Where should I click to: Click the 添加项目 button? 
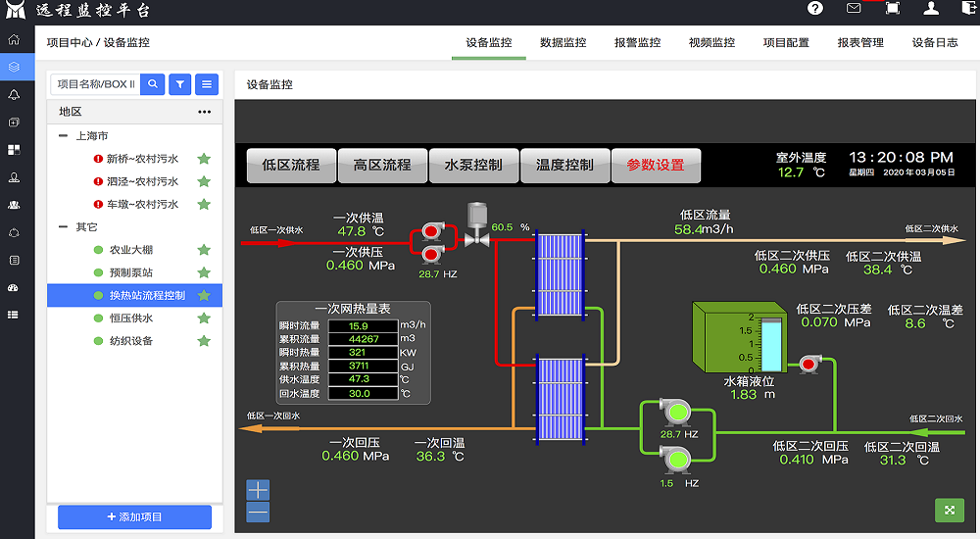click(x=134, y=517)
